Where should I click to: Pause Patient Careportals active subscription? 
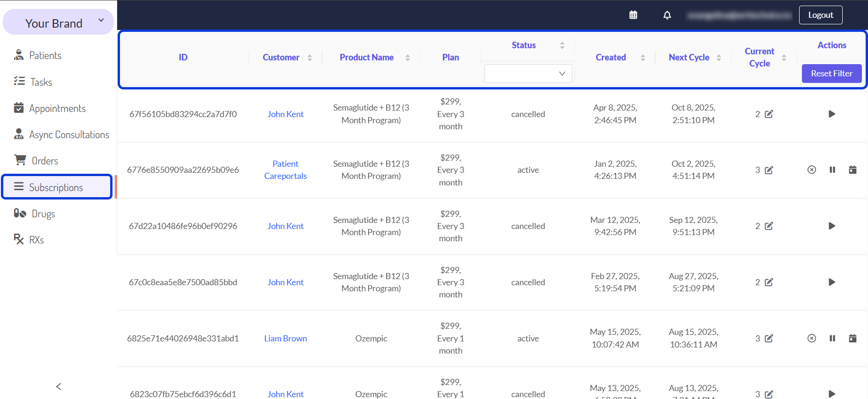(832, 170)
